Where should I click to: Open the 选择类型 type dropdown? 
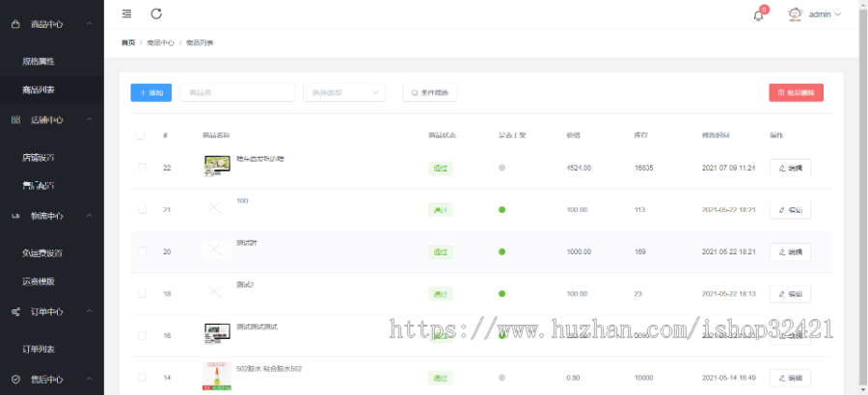pos(344,92)
